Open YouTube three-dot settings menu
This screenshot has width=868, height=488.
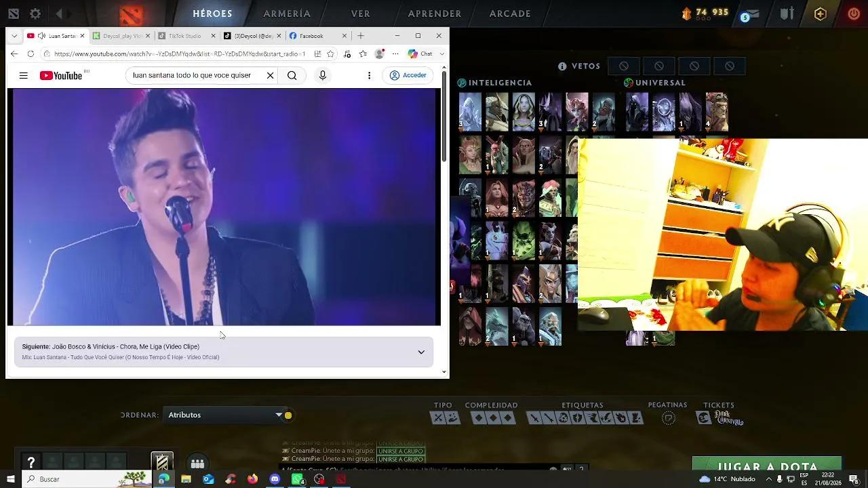370,75
